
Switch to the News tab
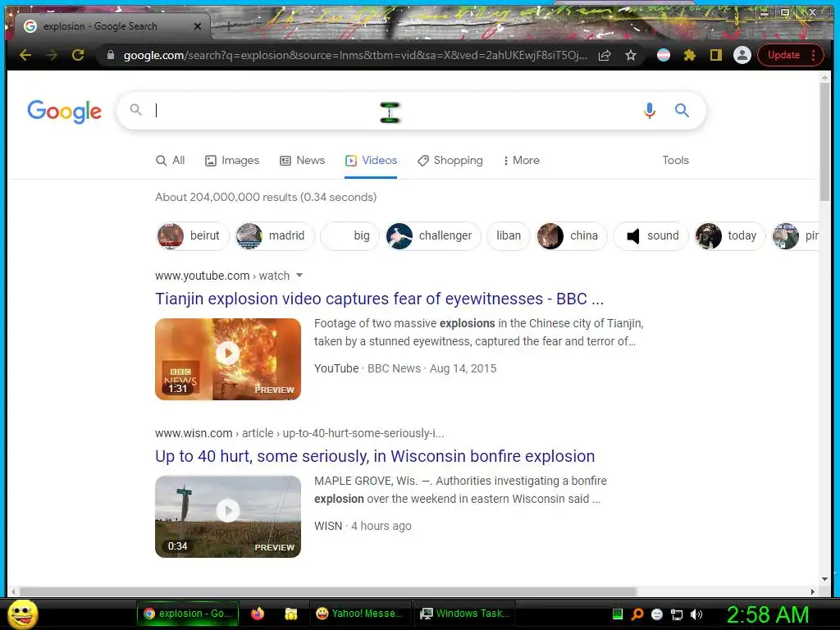click(x=302, y=160)
